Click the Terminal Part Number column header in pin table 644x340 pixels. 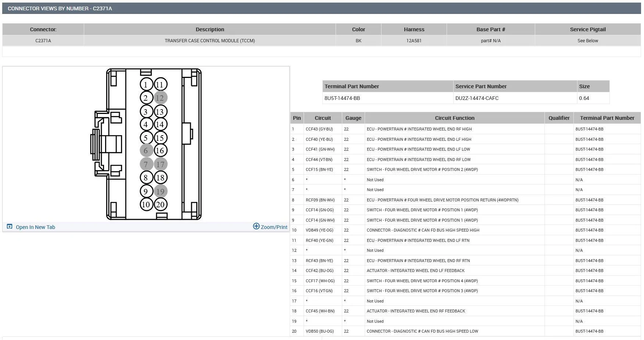click(x=607, y=118)
